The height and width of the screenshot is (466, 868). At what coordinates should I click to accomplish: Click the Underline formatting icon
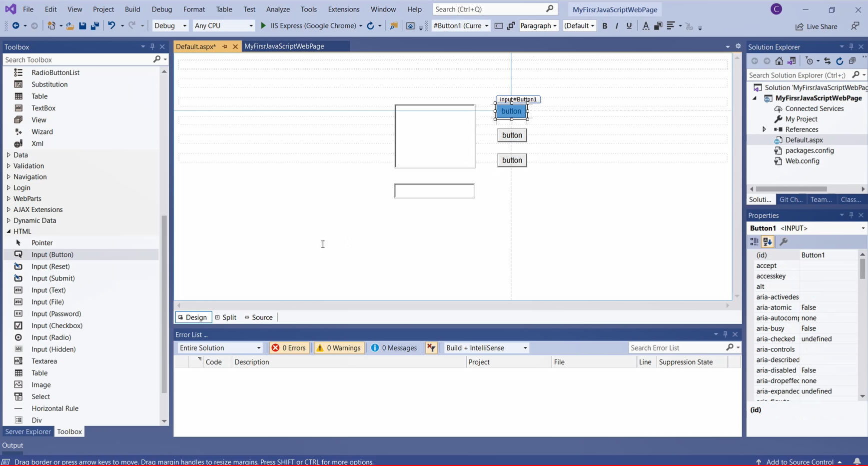point(629,26)
